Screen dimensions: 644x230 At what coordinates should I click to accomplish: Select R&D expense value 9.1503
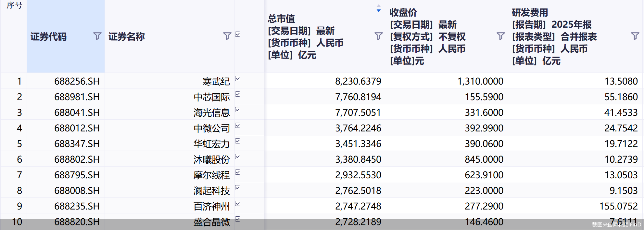click(x=624, y=191)
